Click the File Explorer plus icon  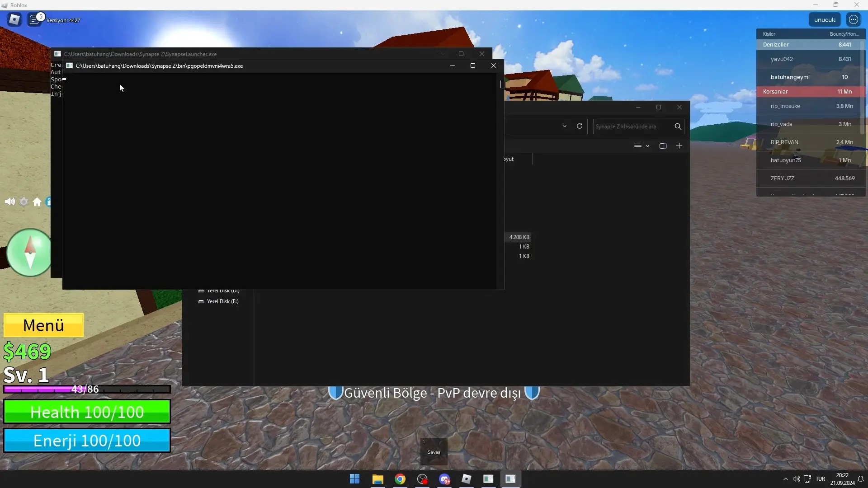(x=679, y=145)
